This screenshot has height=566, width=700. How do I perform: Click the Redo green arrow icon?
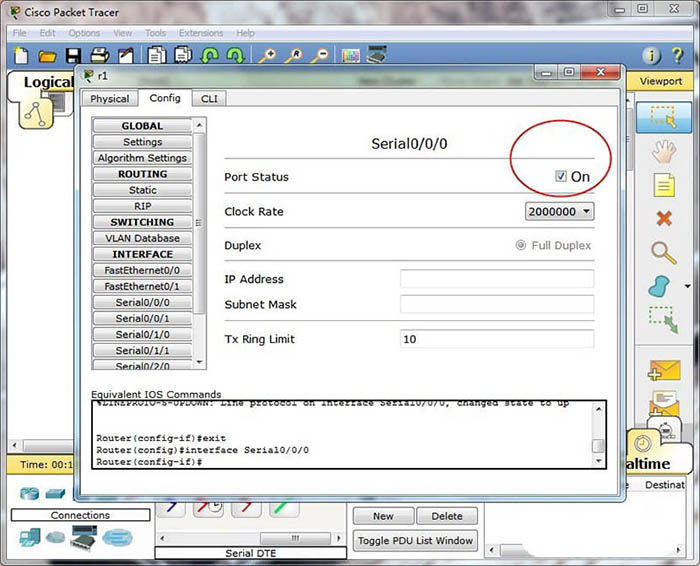(x=235, y=56)
